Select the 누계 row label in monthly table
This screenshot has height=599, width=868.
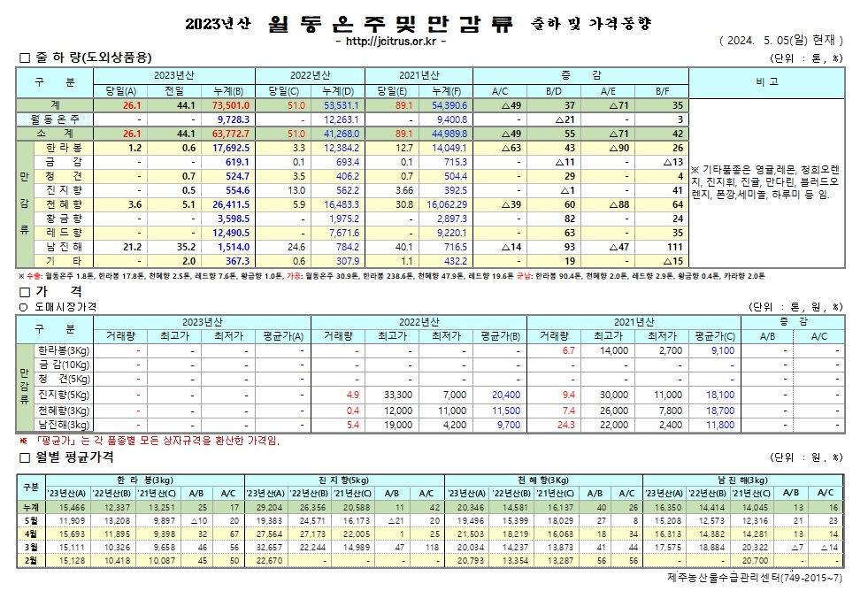(x=30, y=507)
